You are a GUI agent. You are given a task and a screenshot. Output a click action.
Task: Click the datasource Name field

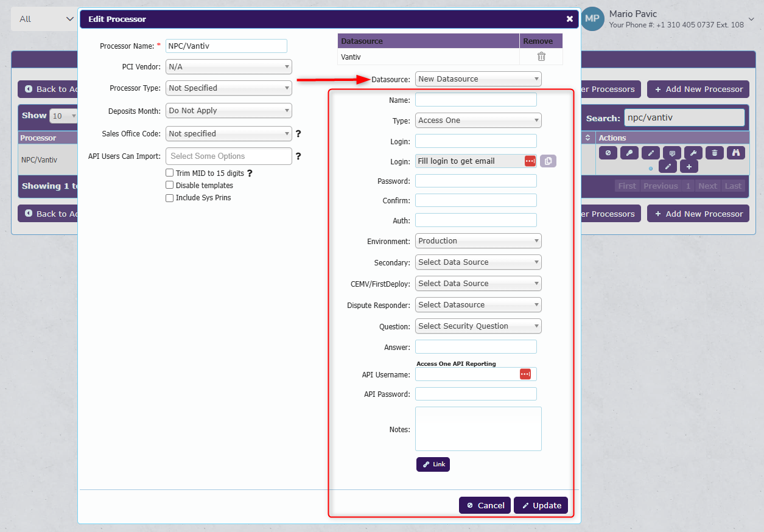click(x=476, y=99)
